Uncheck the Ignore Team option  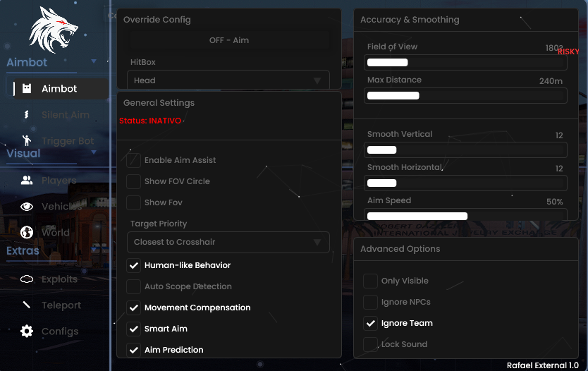click(x=370, y=323)
